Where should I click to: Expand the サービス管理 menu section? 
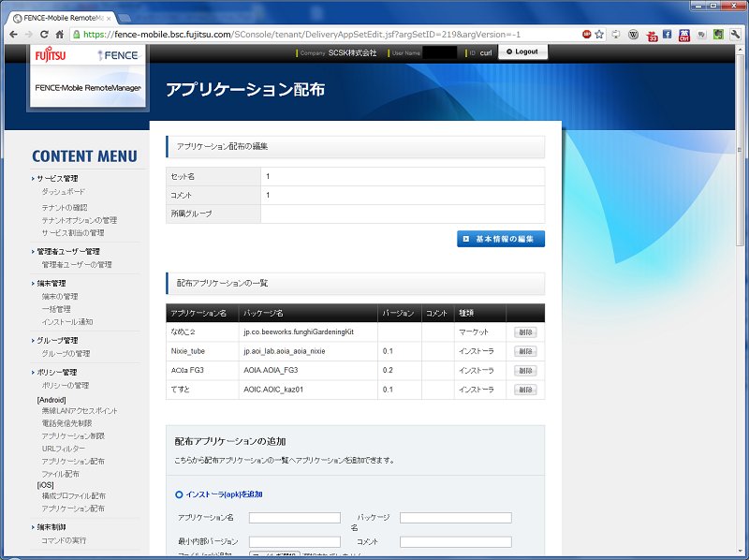pos(57,178)
